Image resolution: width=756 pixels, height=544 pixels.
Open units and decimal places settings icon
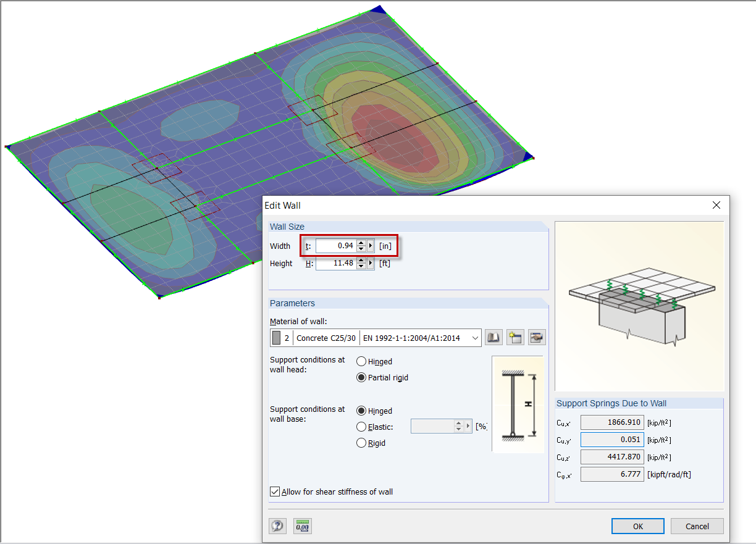coord(302,525)
